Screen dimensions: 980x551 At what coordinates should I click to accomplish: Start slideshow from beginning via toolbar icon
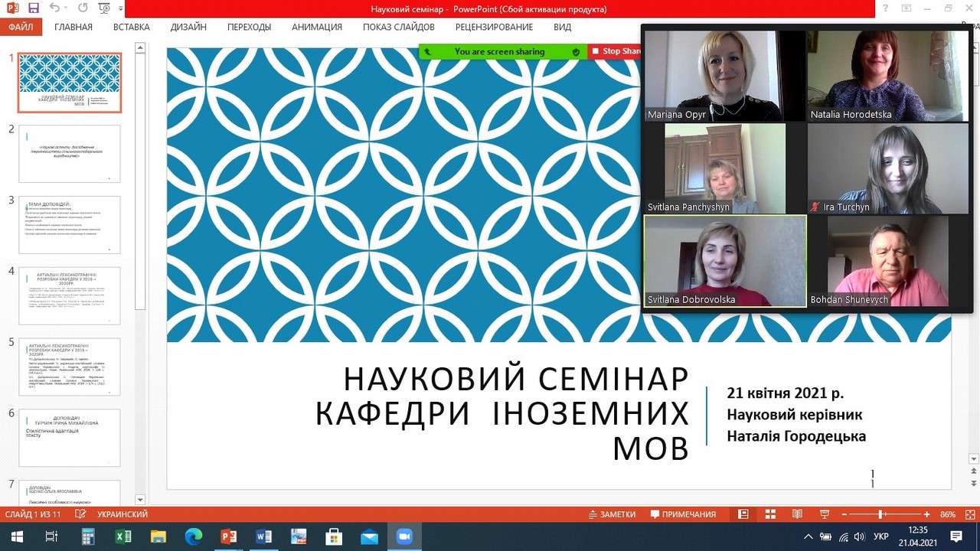click(x=103, y=8)
